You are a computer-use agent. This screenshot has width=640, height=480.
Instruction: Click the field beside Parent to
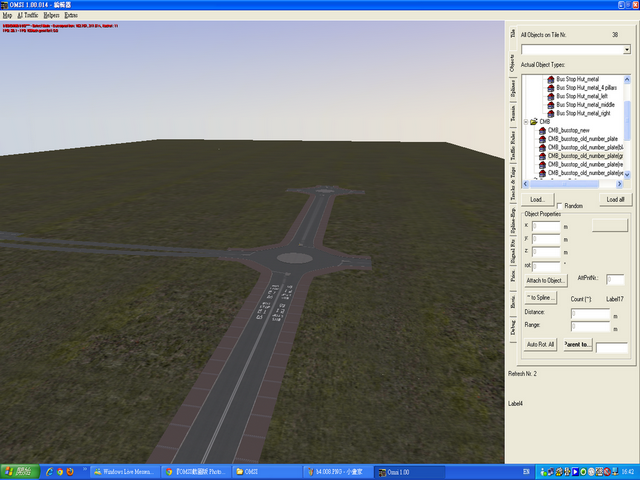tap(612, 348)
